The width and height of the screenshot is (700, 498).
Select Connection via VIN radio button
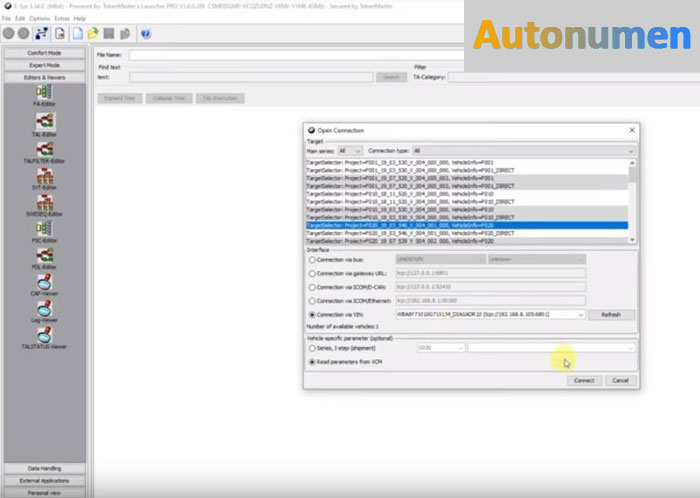(x=312, y=315)
